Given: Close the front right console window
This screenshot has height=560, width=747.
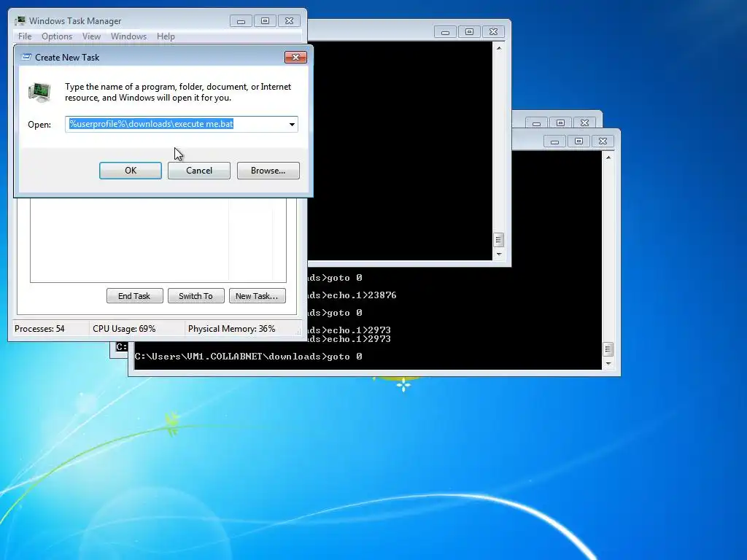Looking at the screenshot, I should 603,141.
